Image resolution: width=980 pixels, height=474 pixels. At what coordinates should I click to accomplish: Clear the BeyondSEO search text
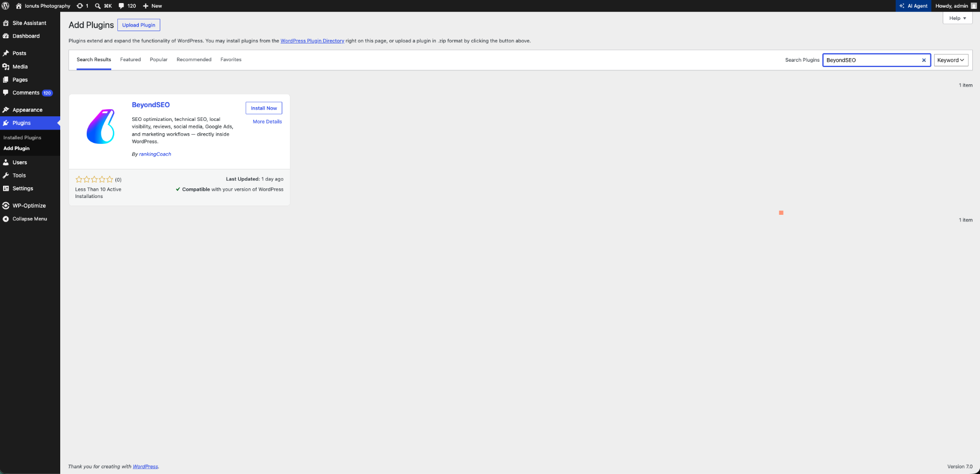(x=924, y=60)
